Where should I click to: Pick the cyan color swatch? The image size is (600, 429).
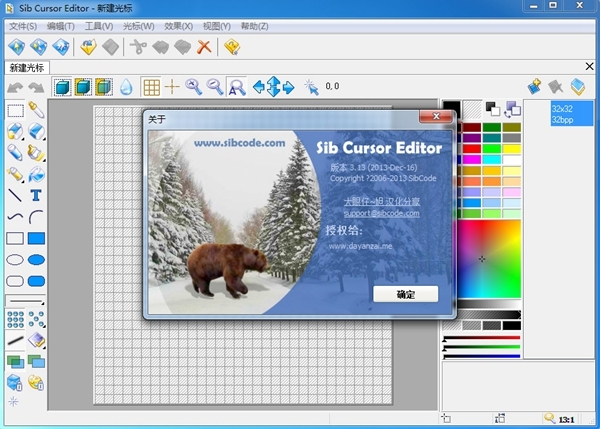pos(492,159)
